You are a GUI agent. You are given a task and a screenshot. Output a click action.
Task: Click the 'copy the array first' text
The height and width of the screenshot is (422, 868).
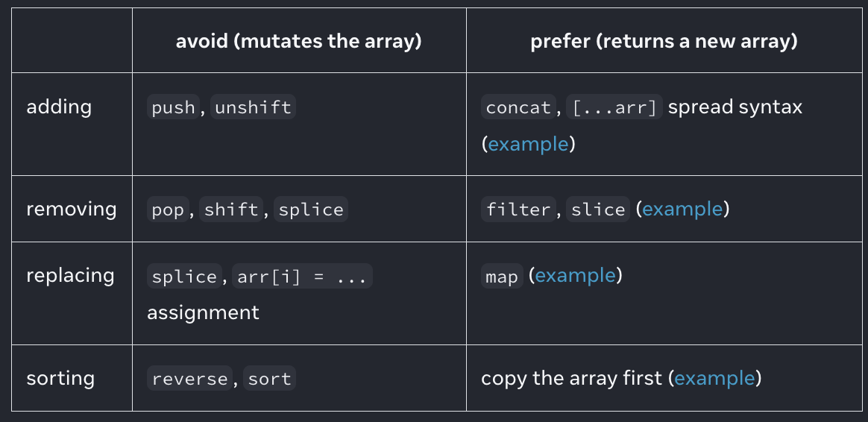pos(571,379)
